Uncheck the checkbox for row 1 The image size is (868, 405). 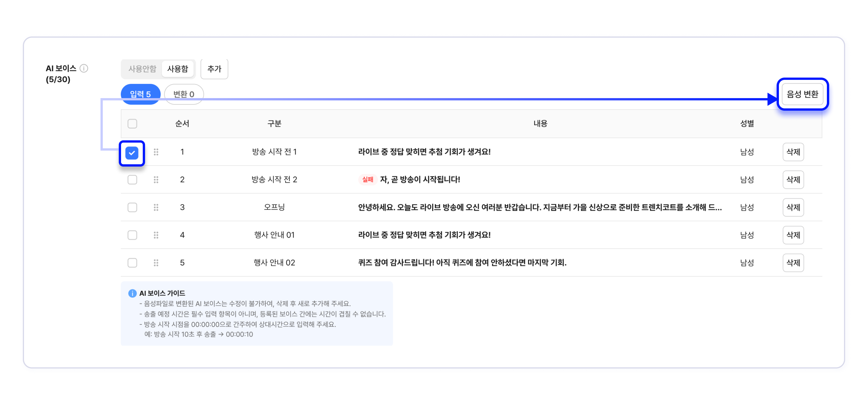tap(132, 153)
